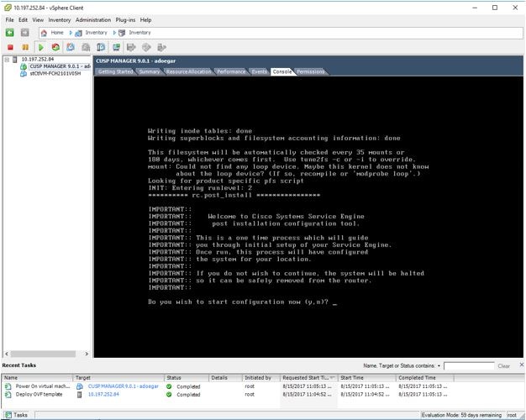Click the Revert to Snapshot icon

click(x=86, y=47)
